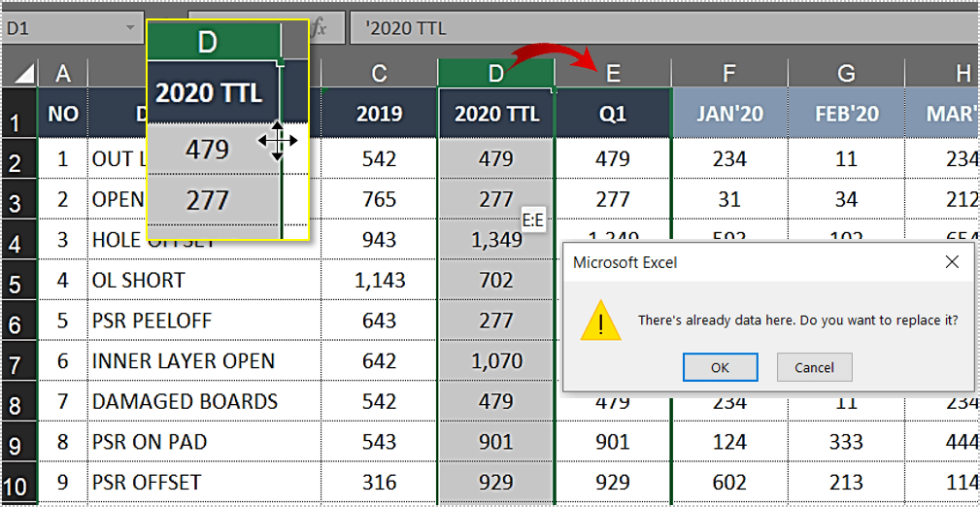This screenshot has width=980, height=507.
Task: Click the Select All corner triangle
Action: click(x=23, y=74)
